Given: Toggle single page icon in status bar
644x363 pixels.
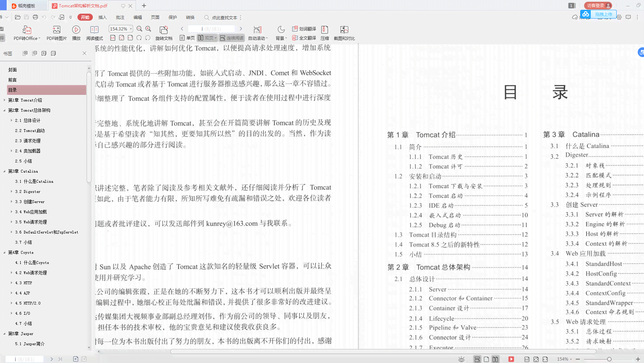Looking at the screenshot, I should (x=486, y=359).
